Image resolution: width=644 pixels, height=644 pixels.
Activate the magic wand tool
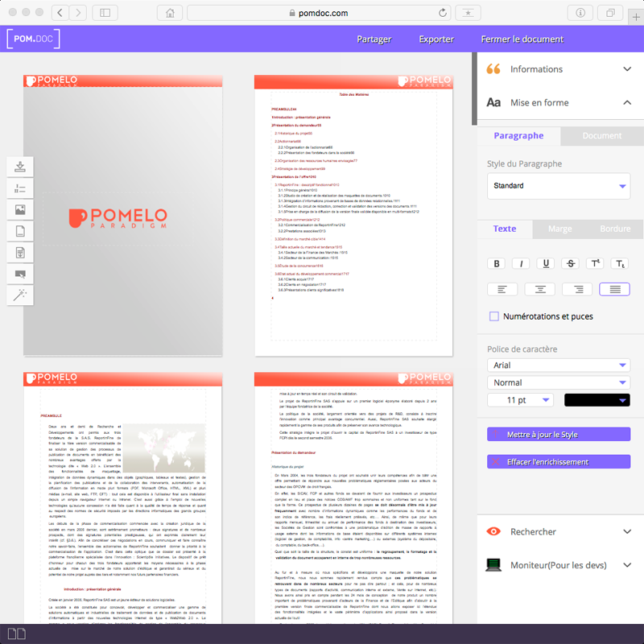pos(20,295)
